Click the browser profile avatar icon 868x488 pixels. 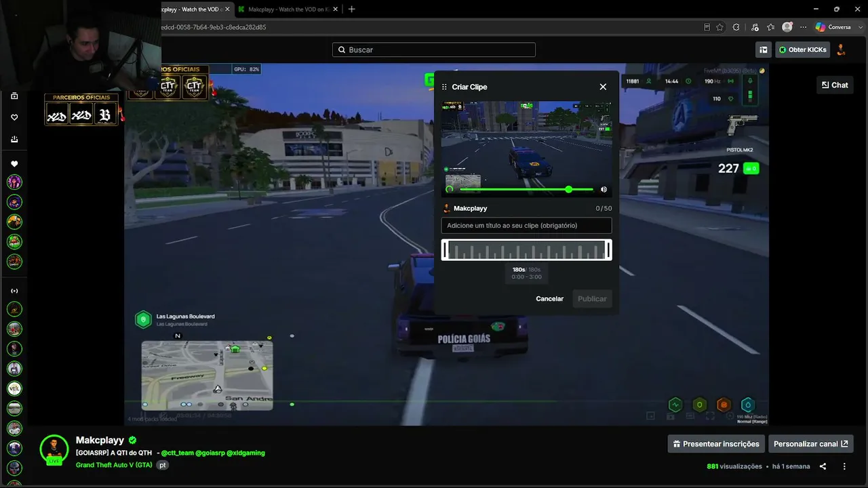787,27
